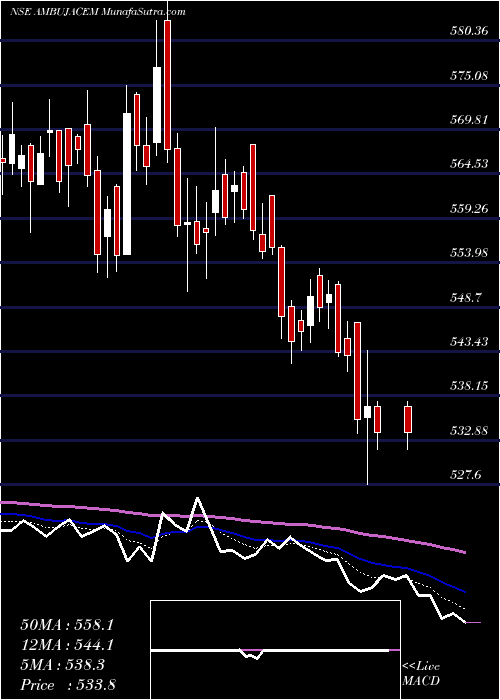Click the tallest red candle near 580

pos(167,85)
